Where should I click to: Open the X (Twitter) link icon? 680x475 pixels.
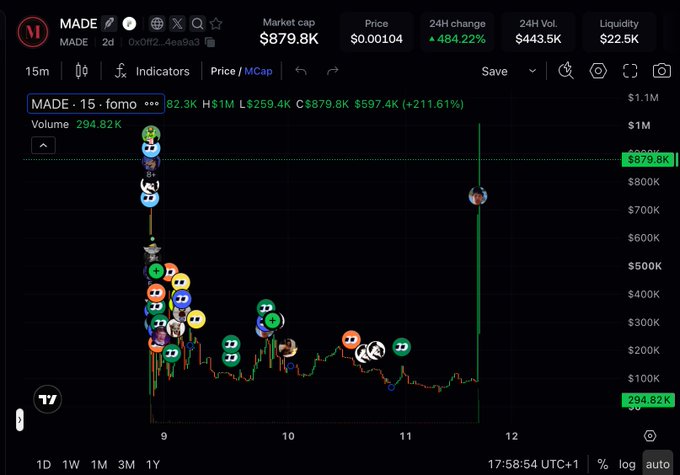177,23
